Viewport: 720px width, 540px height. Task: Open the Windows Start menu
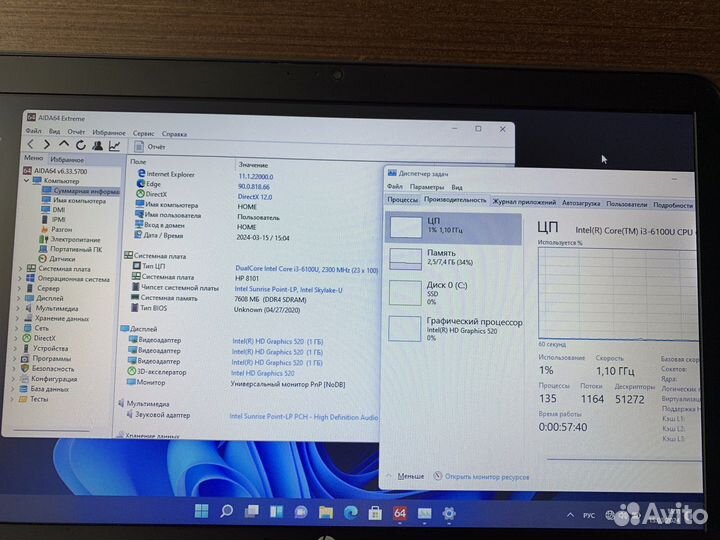pos(201,511)
